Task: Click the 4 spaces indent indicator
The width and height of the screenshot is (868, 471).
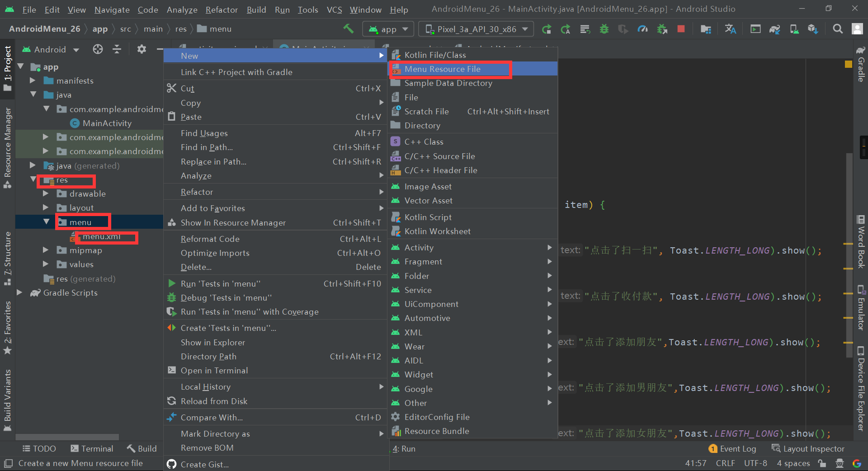Action: (x=793, y=463)
